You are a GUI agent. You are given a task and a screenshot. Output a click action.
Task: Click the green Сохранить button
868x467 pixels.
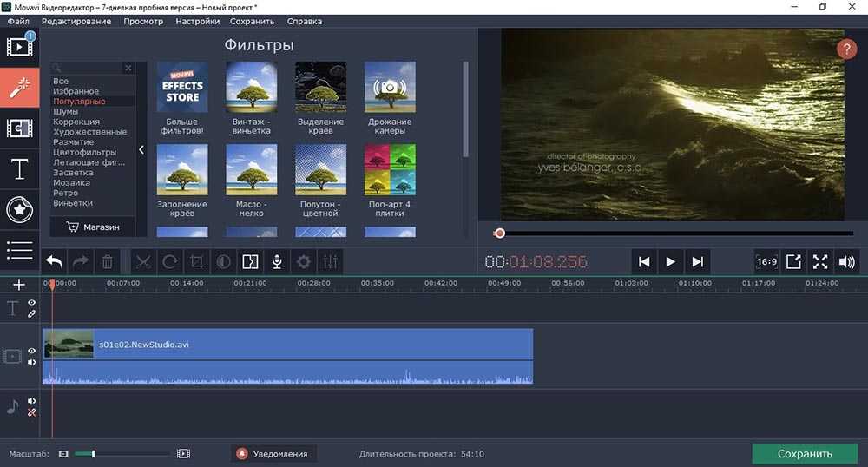pos(805,453)
